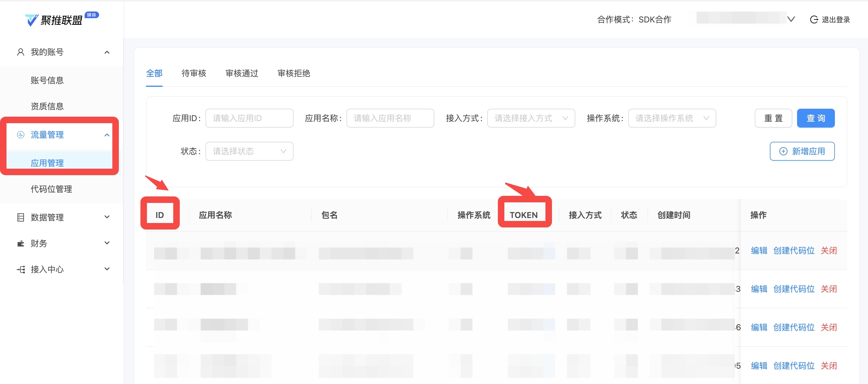Click 编辑 in the first table row

pyautogui.click(x=759, y=250)
